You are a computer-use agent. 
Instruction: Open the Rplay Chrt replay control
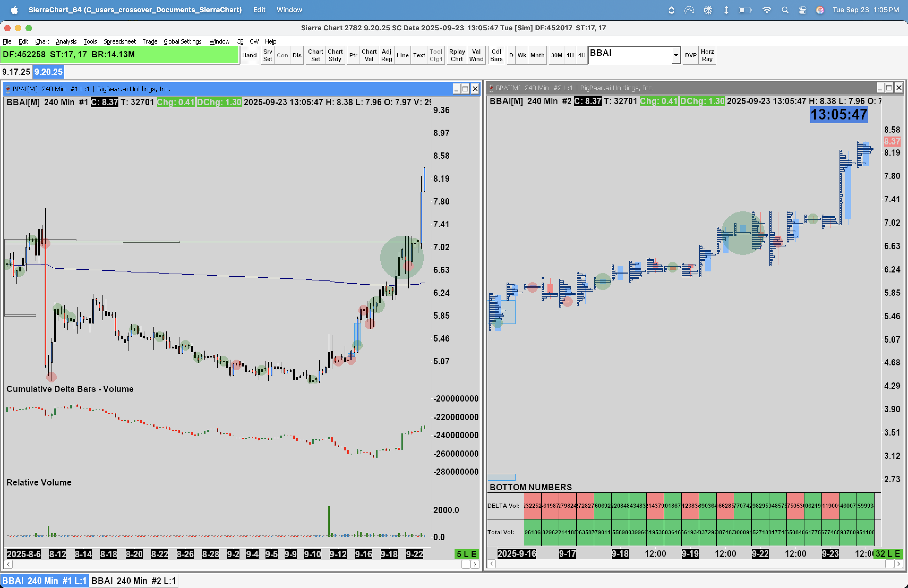pos(456,55)
